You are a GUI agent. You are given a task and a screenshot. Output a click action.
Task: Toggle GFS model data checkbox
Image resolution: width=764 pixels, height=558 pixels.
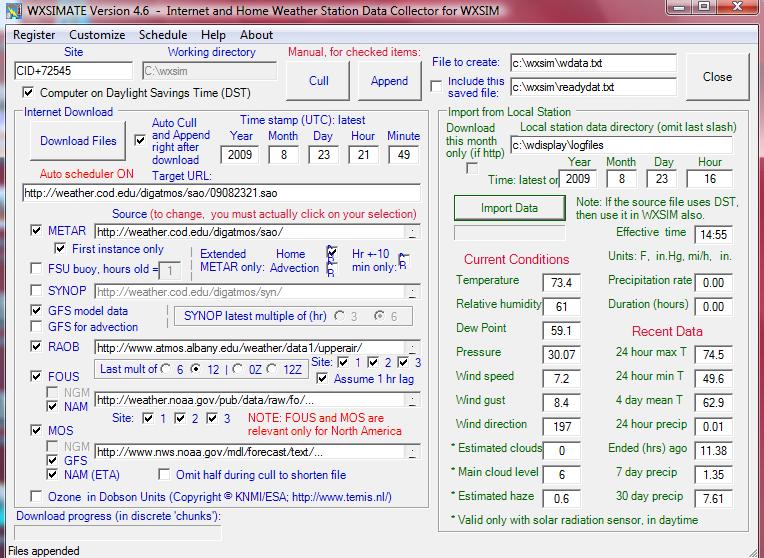point(36,310)
